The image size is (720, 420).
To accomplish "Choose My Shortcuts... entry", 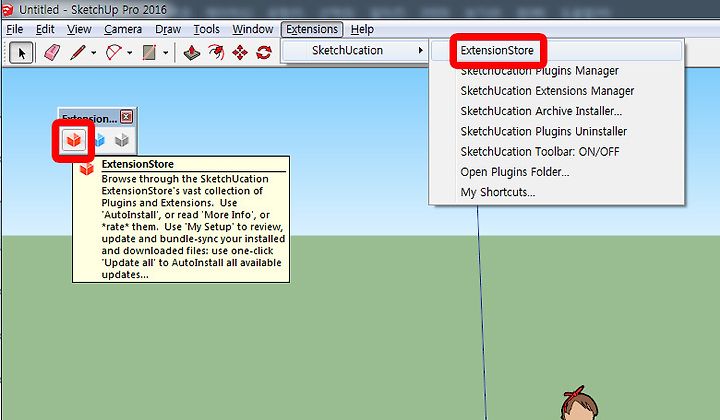I will pos(557,192).
